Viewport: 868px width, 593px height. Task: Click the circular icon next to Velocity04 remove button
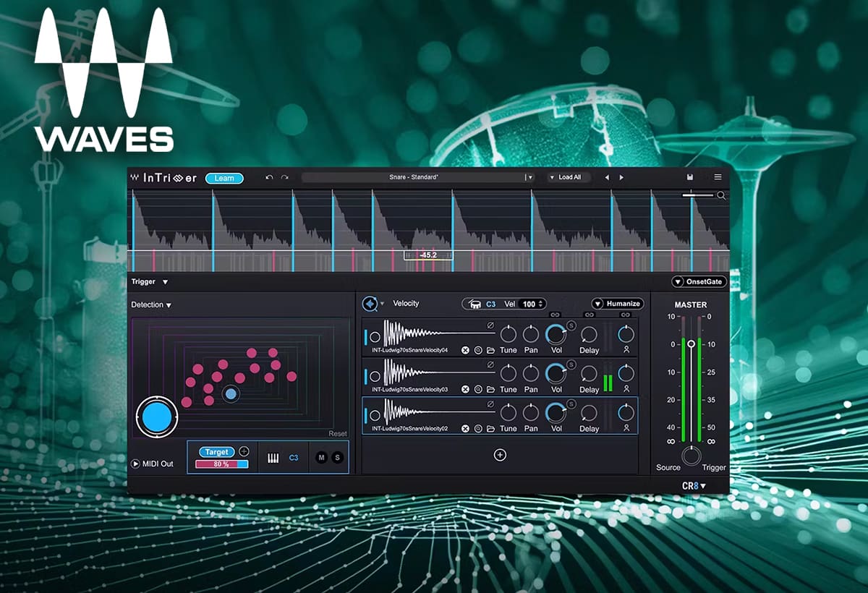click(478, 350)
